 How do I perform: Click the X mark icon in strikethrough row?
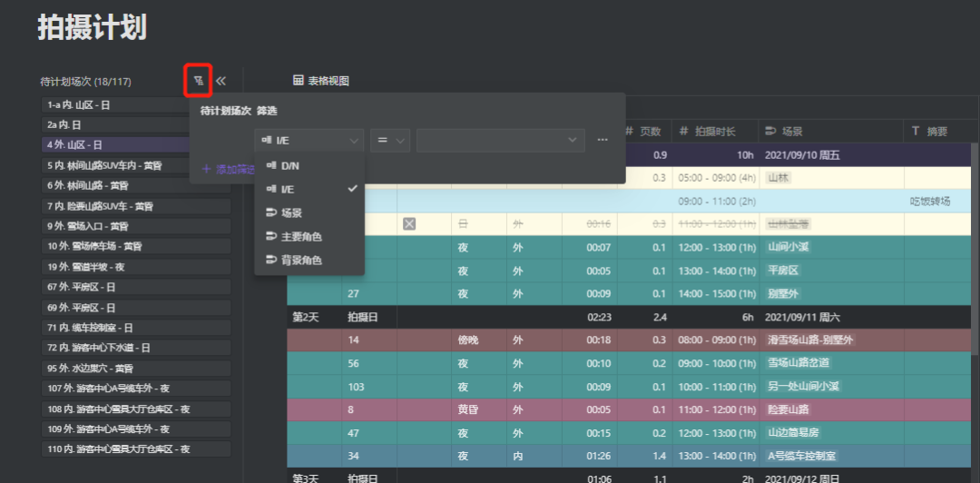click(409, 223)
